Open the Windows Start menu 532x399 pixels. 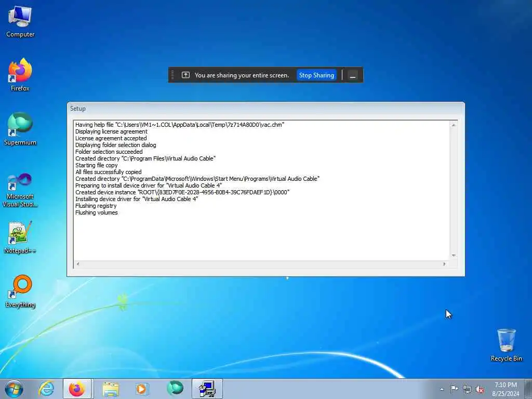coord(14,389)
